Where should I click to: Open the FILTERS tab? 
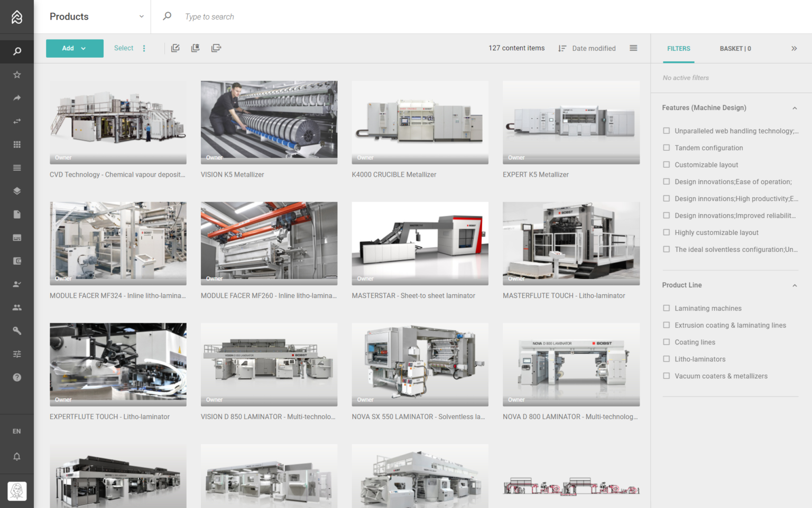678,48
